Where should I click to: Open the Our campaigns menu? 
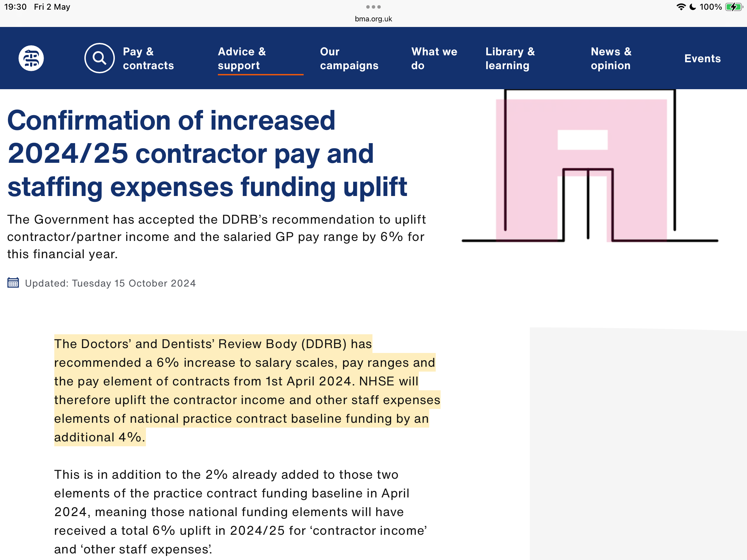[x=349, y=58]
